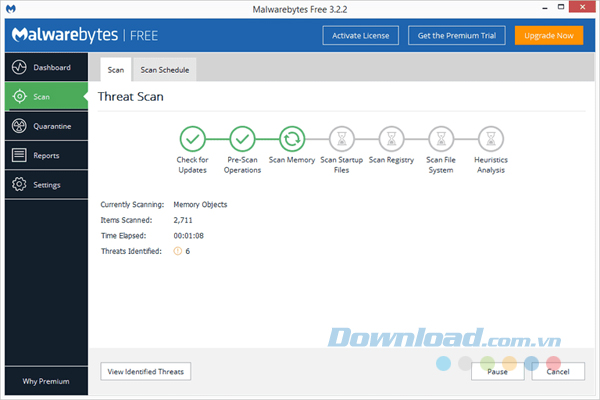Click the Currently Scanning label
Image resolution: width=600 pixels, height=400 pixels.
[132, 204]
